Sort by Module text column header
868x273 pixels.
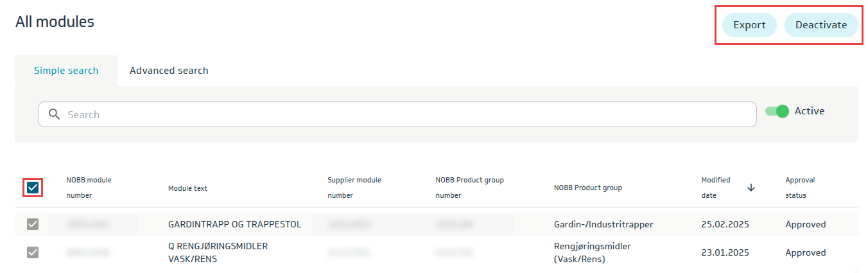tap(187, 188)
